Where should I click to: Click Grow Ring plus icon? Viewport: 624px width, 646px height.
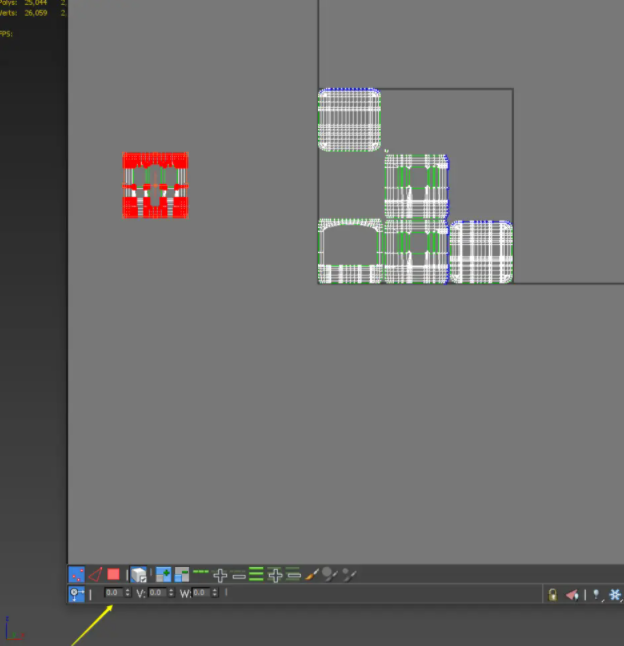tap(275, 574)
